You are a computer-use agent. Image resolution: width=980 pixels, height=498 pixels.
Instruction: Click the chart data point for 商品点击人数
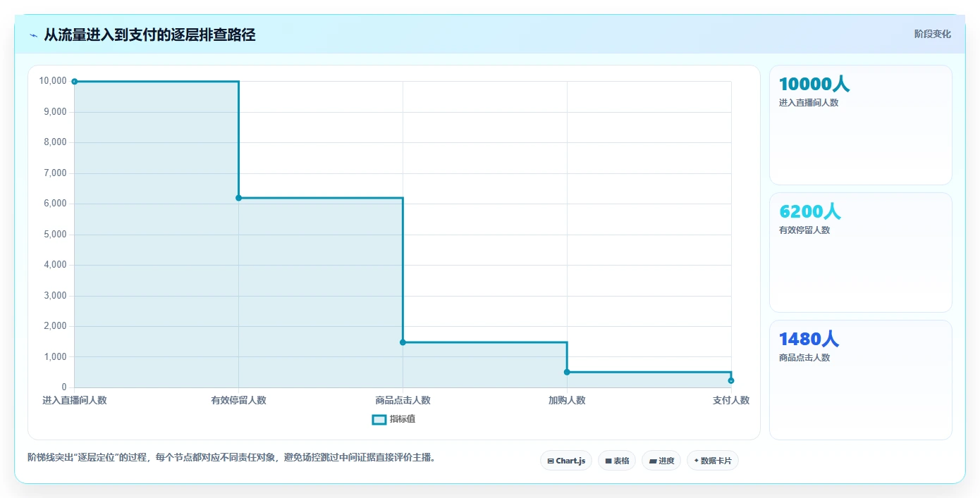click(x=403, y=342)
